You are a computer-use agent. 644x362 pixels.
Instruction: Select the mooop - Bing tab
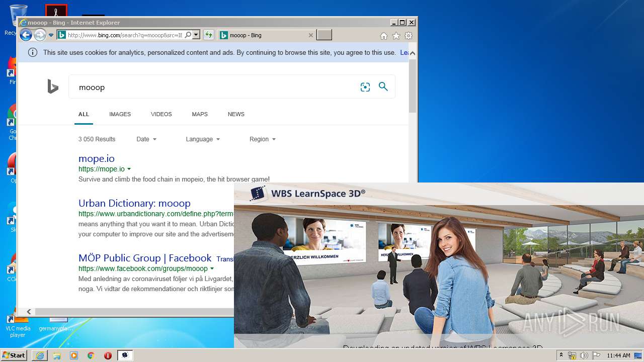pos(267,35)
